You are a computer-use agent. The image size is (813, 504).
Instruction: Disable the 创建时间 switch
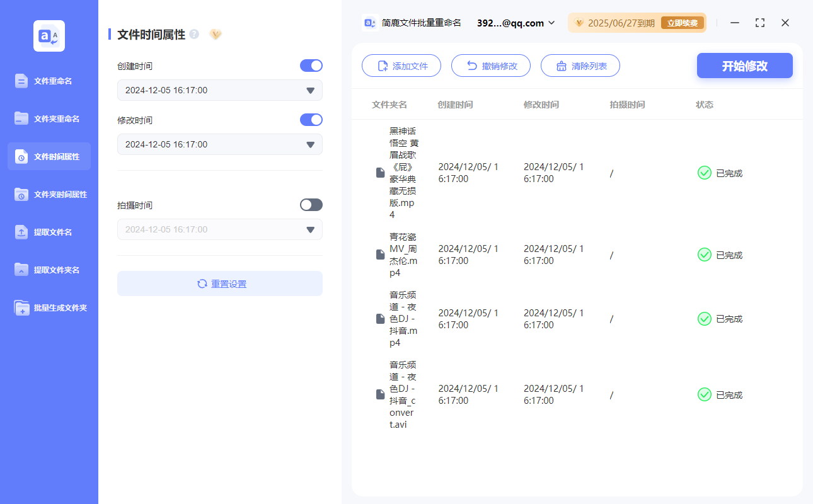[x=311, y=66]
